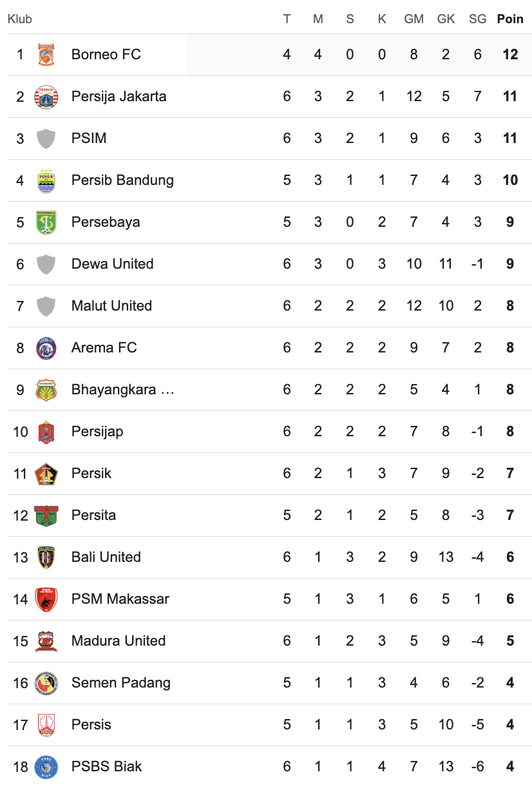Click the Persija Jakarta crest icon
This screenshot has width=532, height=799.
point(46,97)
